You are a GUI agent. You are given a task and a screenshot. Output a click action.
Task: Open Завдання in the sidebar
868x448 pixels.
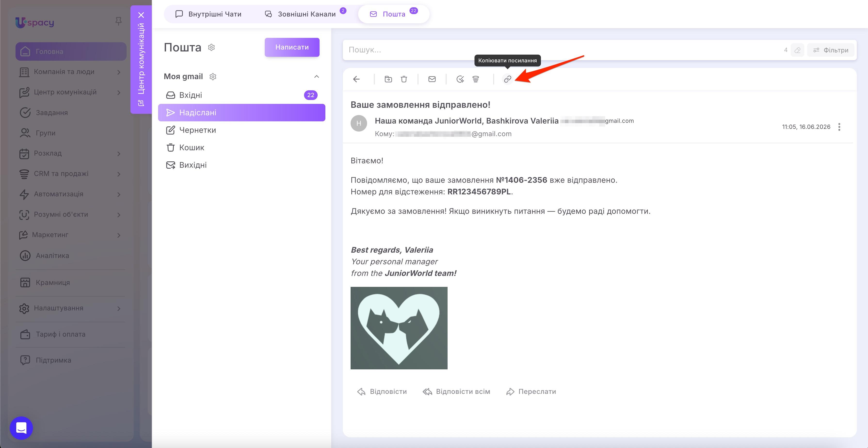[x=71, y=113]
